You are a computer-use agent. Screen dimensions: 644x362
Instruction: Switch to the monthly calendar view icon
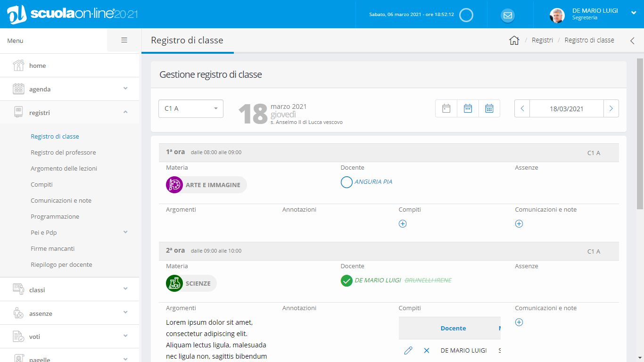point(489,108)
